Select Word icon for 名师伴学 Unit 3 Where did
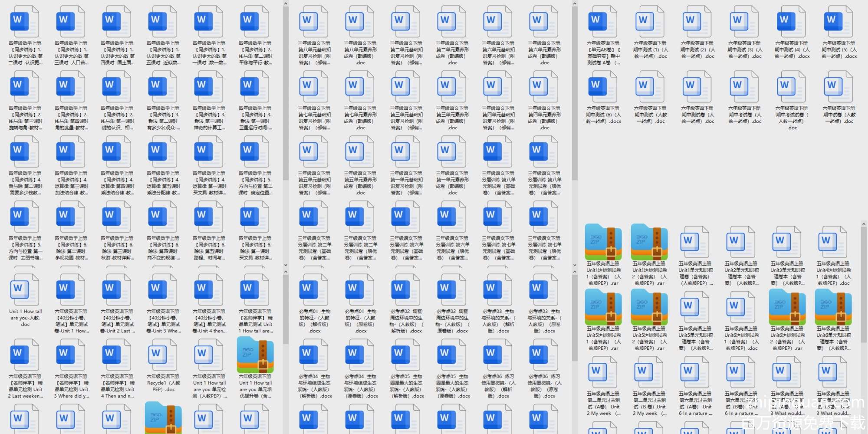Viewport: 868px width, 434px height. click(71, 355)
